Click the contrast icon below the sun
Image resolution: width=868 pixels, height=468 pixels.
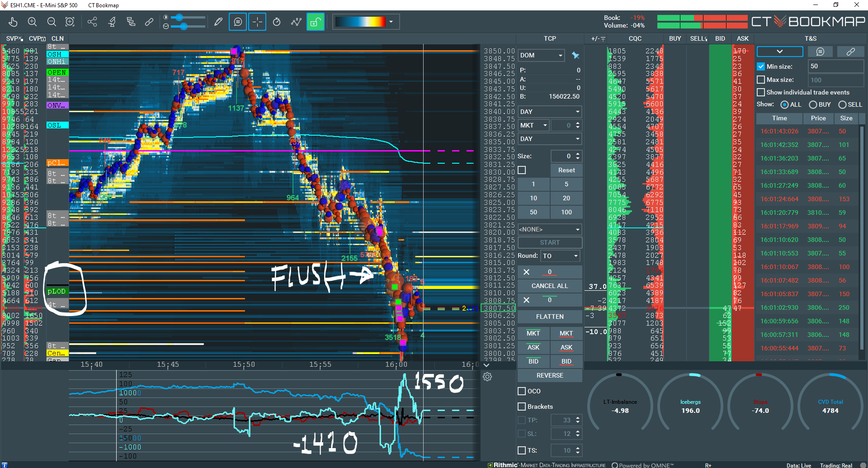point(166,26)
